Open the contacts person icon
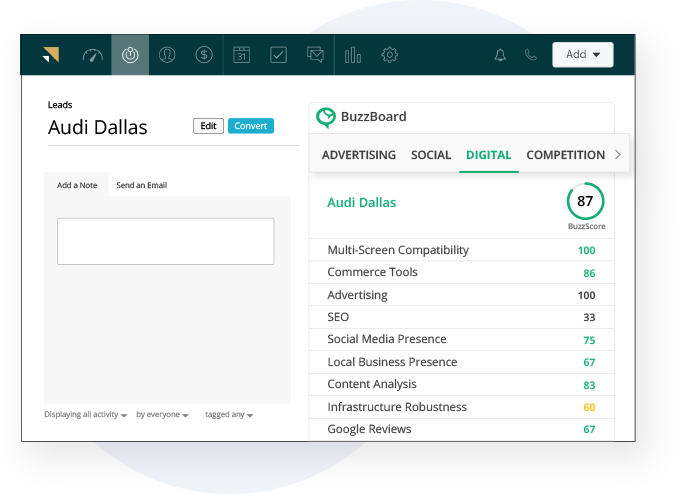680x494 pixels. tap(167, 55)
